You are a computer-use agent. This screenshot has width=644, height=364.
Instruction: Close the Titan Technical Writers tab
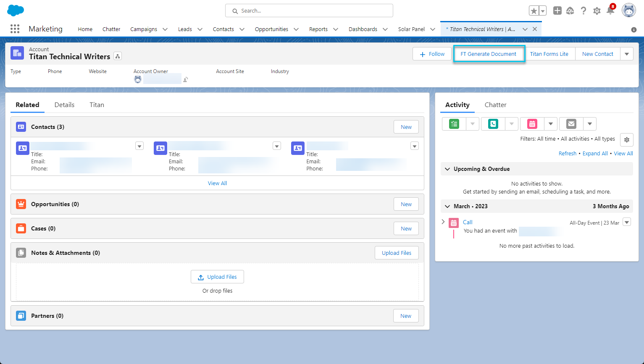coord(535,29)
